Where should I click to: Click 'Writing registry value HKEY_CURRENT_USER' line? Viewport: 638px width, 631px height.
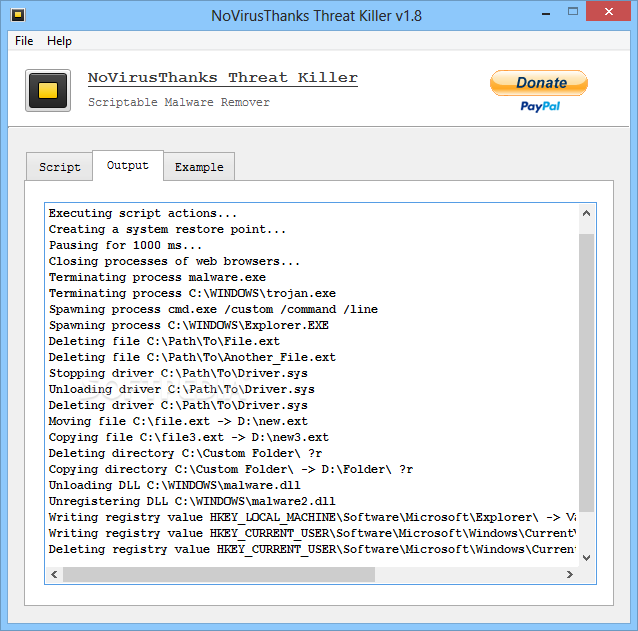tap(312, 533)
